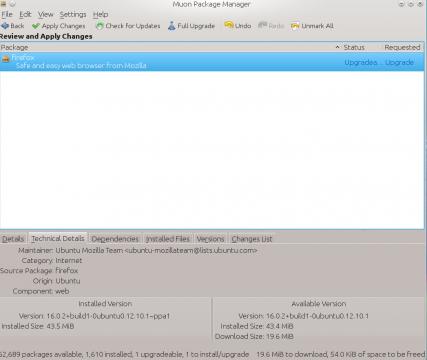Viewport: 427px width, 360px height.
Task: Click the Firefox package icon
Action: [5, 59]
